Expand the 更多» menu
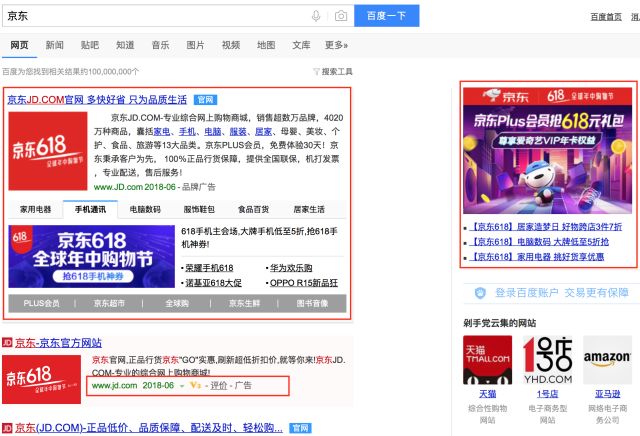640x436 pixels. (336, 45)
